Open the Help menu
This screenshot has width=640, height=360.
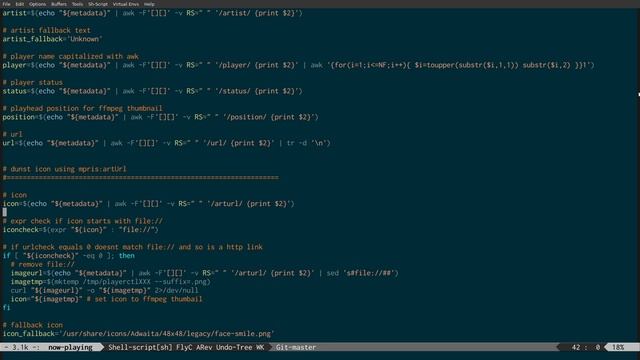pos(149,4)
